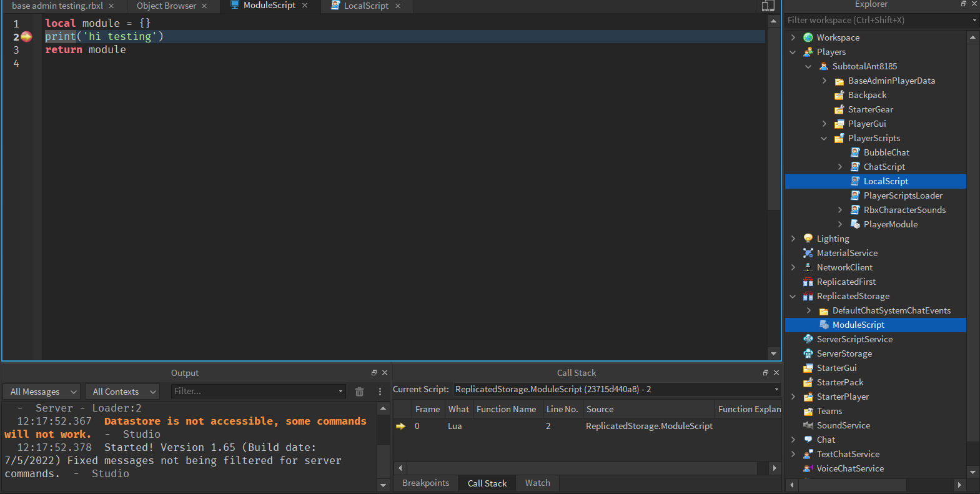
Task: Open the All Messages dropdown
Action: point(42,392)
